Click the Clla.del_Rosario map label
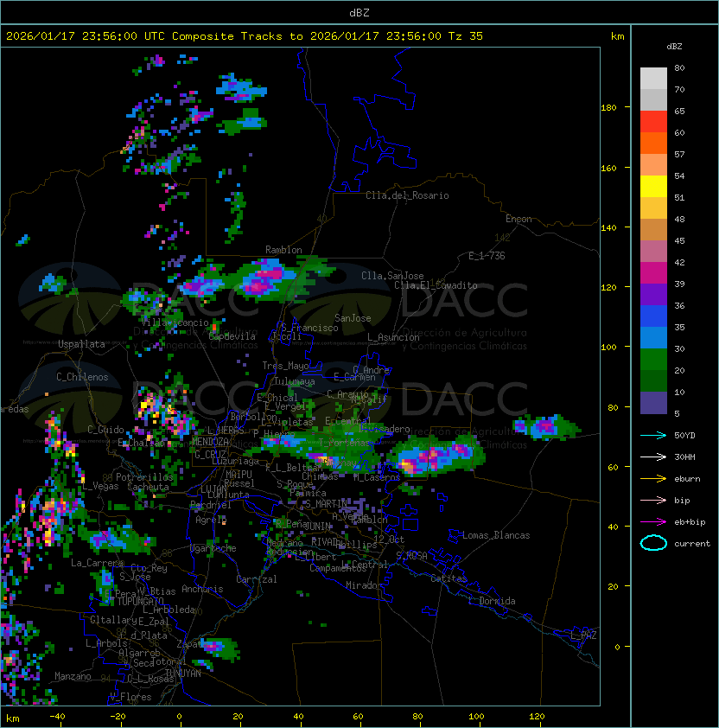This screenshot has height=728, width=719. pos(407,195)
